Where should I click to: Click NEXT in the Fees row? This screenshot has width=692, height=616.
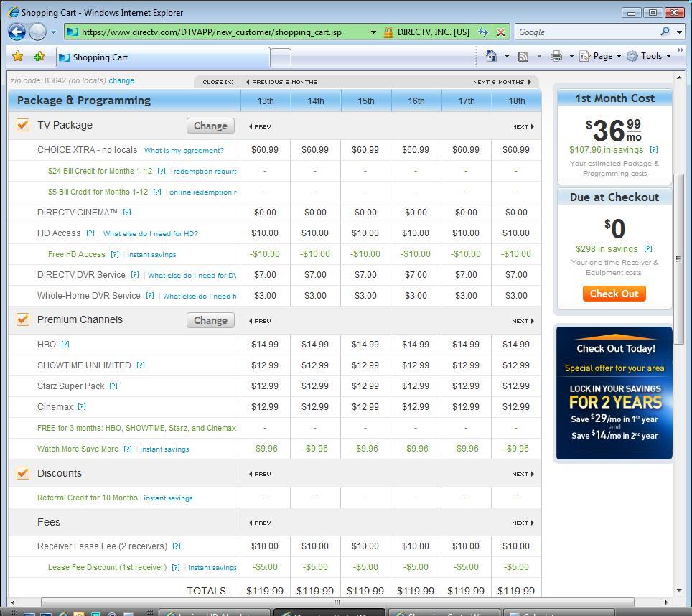coord(523,523)
